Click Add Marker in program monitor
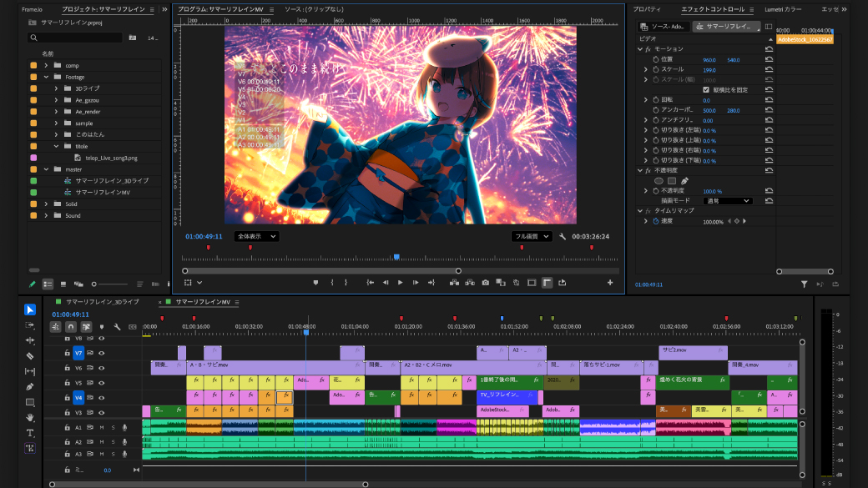This screenshot has height=488, width=868. tap(315, 283)
